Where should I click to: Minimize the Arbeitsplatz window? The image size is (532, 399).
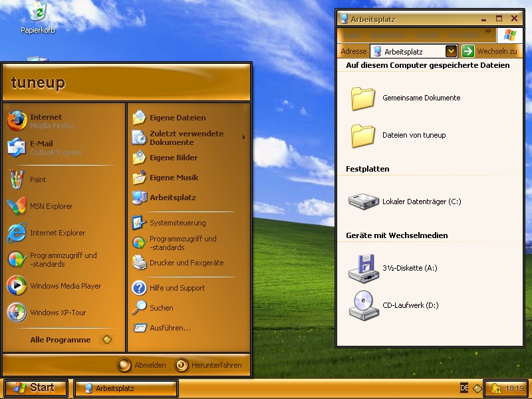tap(484, 19)
